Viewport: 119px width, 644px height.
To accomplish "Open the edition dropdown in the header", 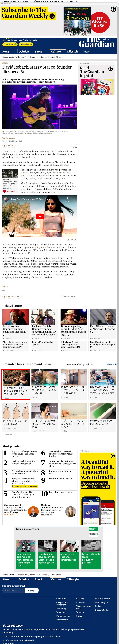I will point(107,39).
